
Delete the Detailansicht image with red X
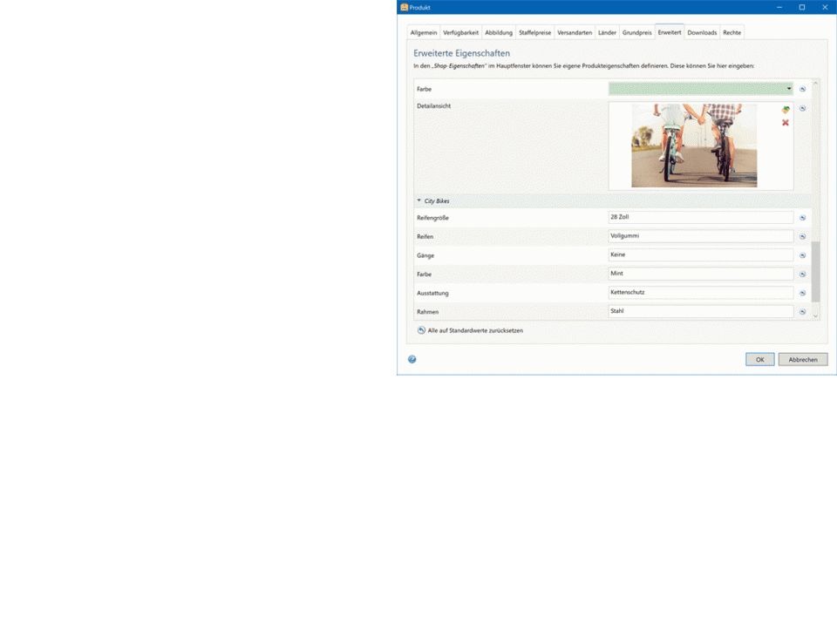(x=786, y=123)
